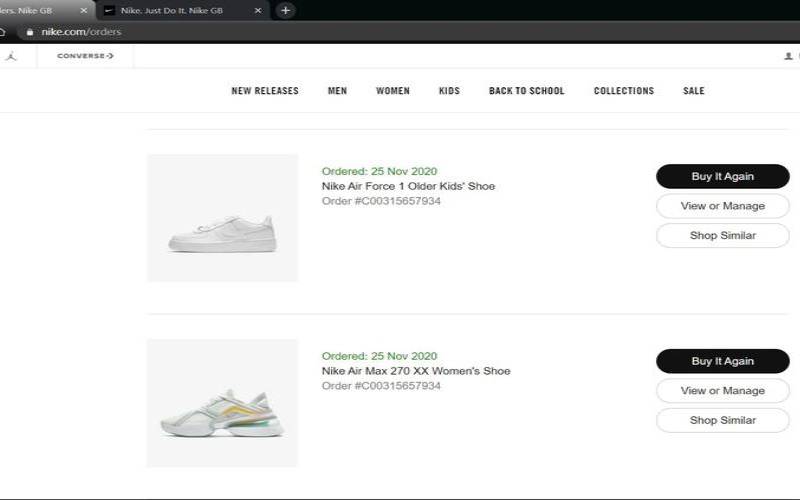Open Nike Air Force 1 Older Kids' Shoe title
Screen dimensions: 800x500
coord(408,186)
